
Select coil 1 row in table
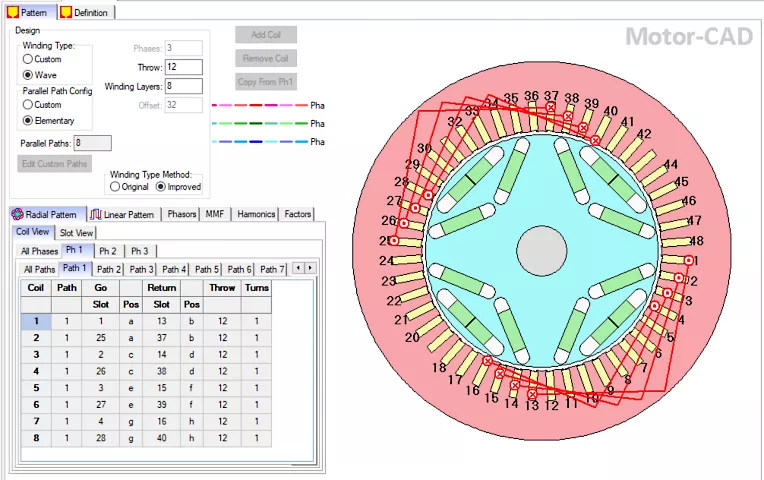[36, 321]
